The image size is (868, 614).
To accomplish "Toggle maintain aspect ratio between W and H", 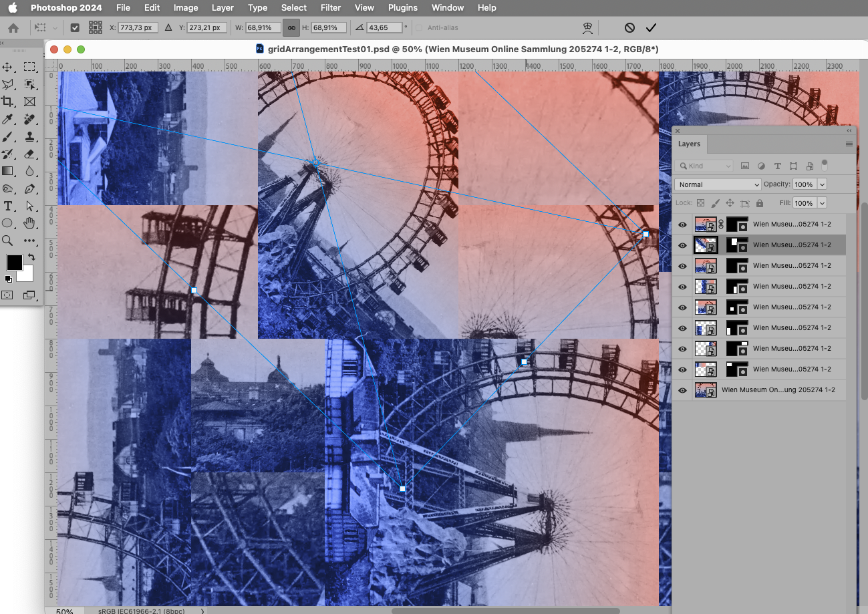I will click(x=291, y=27).
